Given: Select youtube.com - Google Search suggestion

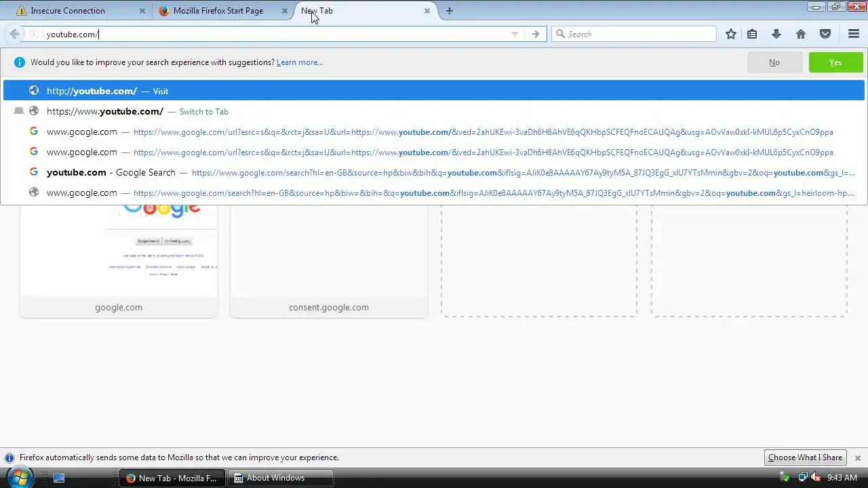Looking at the screenshot, I should click(434, 172).
